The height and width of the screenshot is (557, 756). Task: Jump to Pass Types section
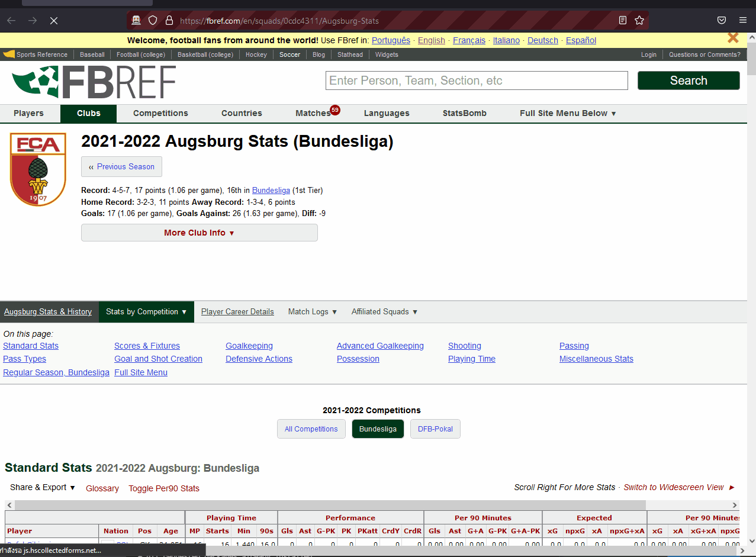pyautogui.click(x=24, y=359)
